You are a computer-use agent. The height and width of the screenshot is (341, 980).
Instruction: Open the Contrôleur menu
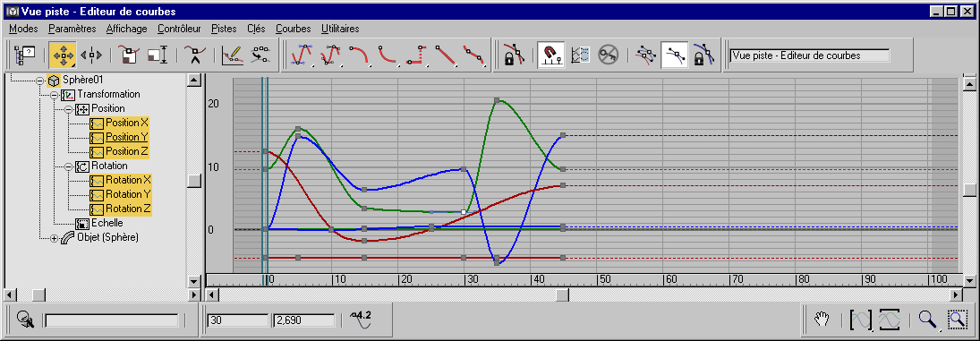tap(179, 29)
